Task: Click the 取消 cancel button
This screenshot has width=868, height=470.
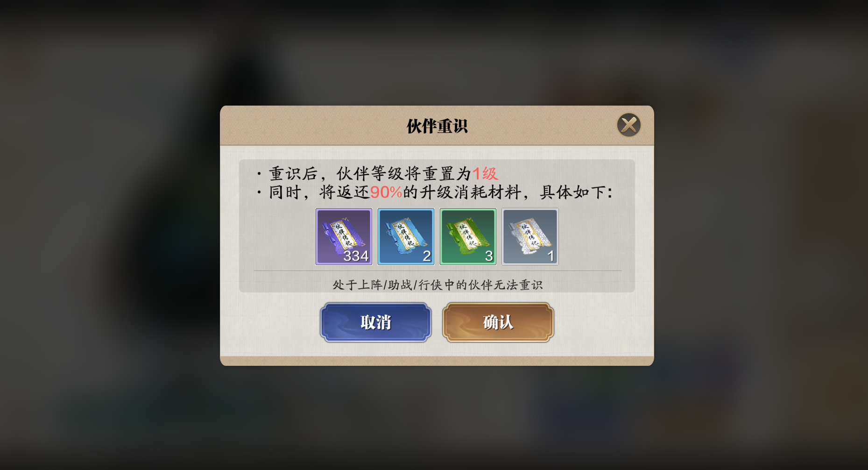Action: pyautogui.click(x=375, y=322)
